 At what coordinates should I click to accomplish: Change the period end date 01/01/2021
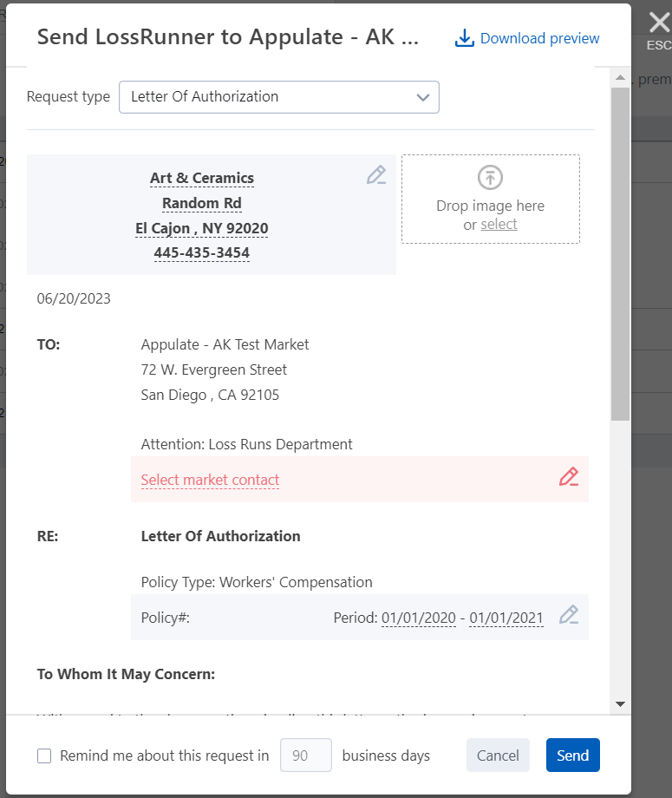pos(506,618)
